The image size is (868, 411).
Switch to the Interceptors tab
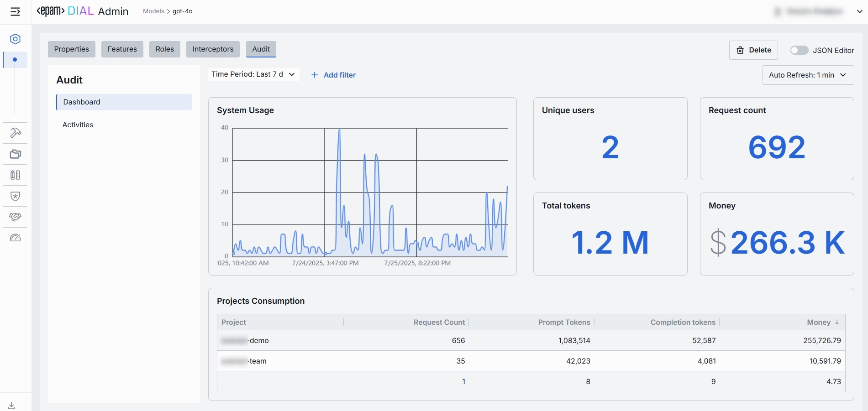point(213,49)
